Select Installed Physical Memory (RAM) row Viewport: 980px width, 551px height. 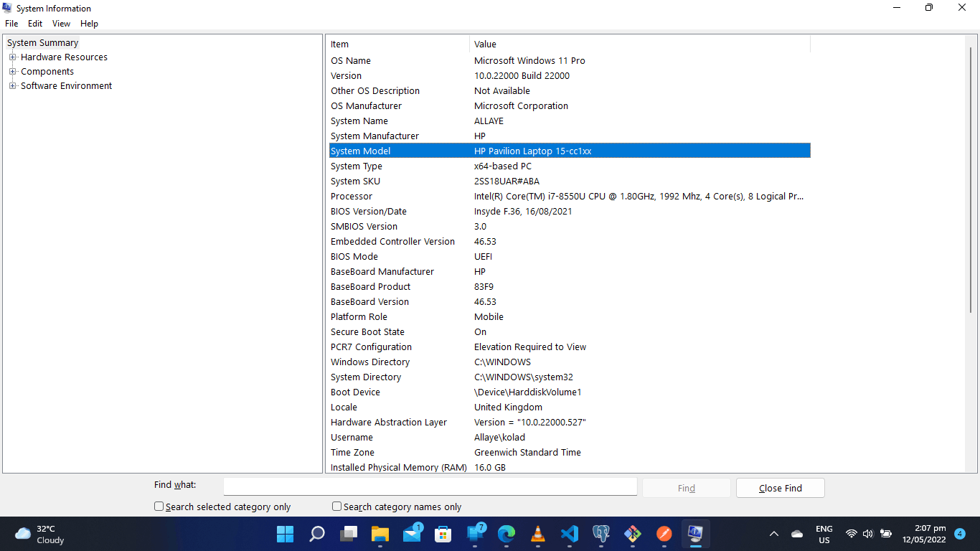570,467
